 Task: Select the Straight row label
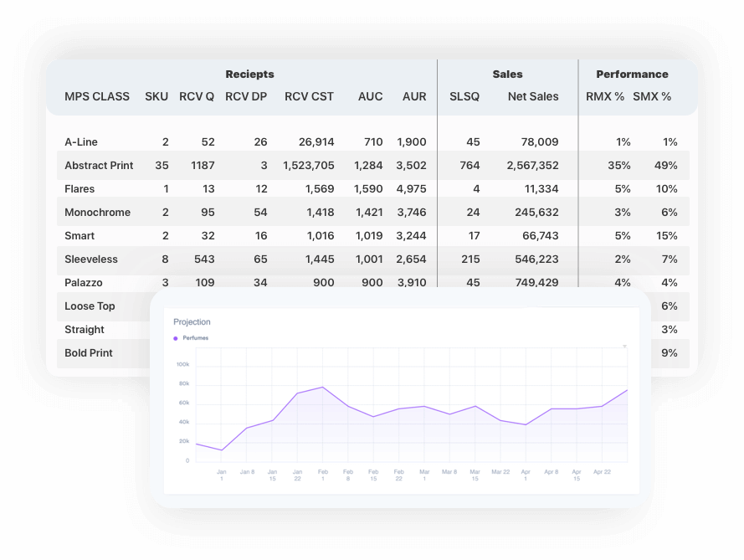click(x=85, y=329)
